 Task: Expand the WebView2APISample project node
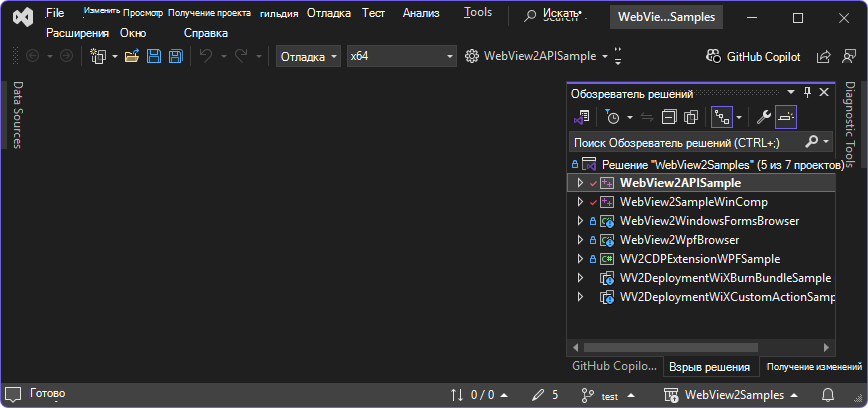[580, 183]
